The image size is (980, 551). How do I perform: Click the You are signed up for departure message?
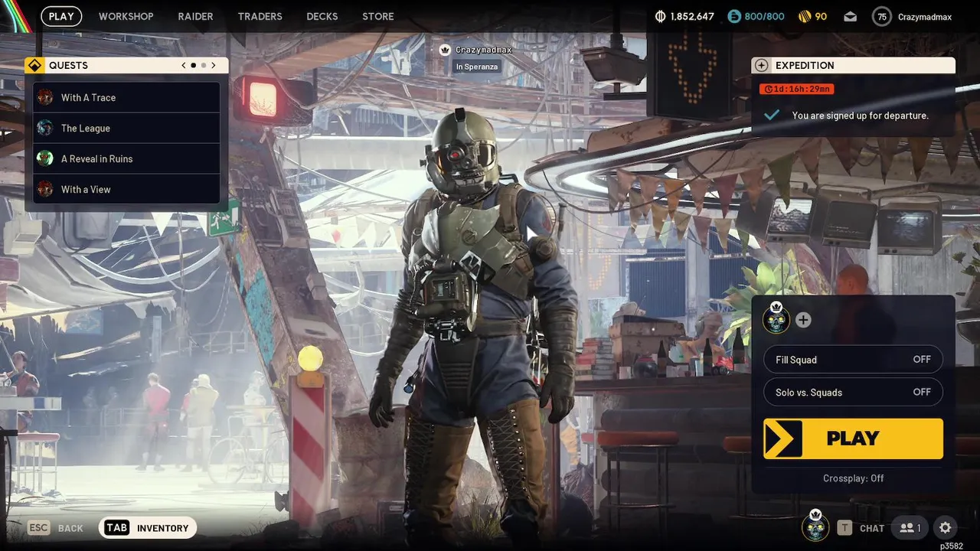click(x=861, y=116)
